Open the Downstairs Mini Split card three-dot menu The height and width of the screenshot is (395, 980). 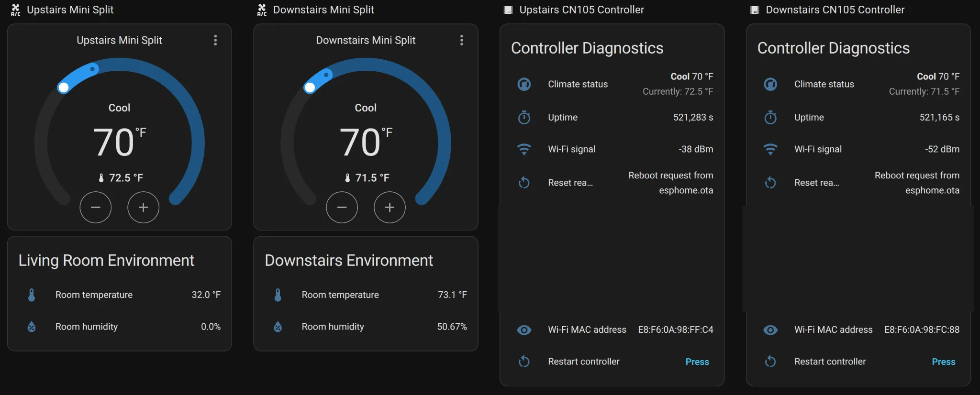(x=462, y=40)
